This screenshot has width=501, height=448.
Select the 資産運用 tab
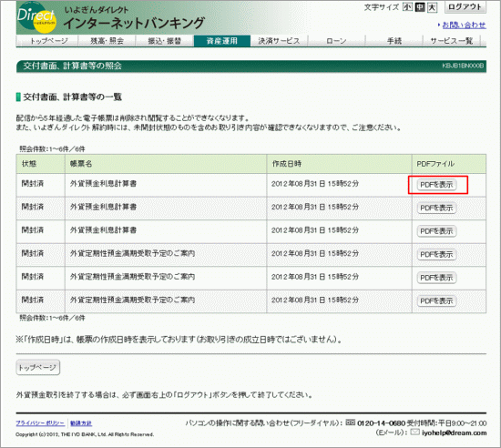222,41
